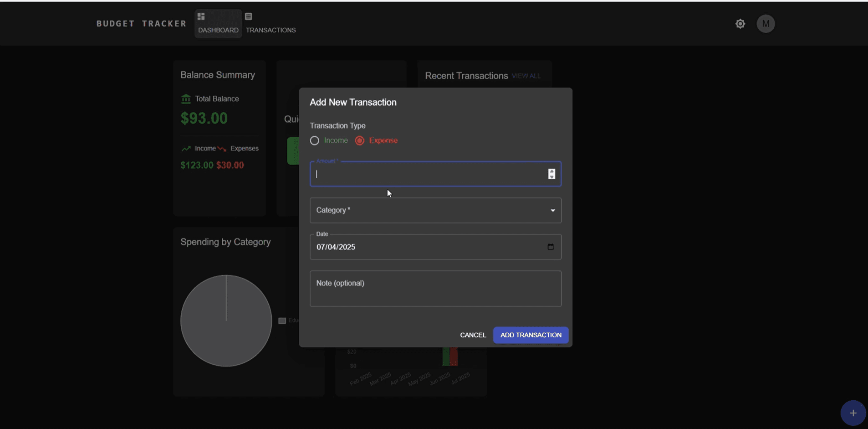Click the Balance Summary heading

pos(218,75)
